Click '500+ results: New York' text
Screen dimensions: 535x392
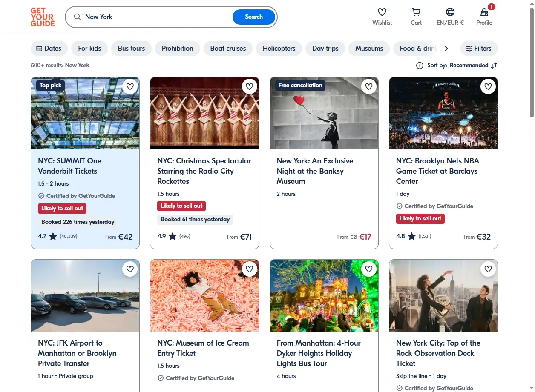[x=60, y=66]
